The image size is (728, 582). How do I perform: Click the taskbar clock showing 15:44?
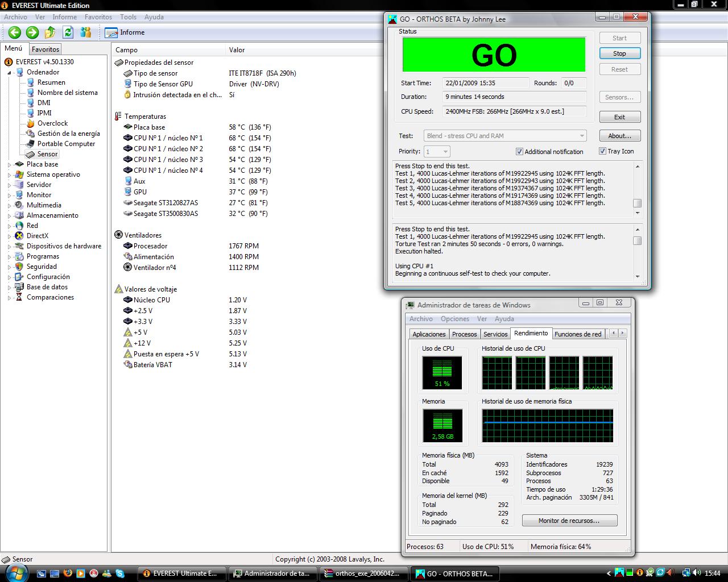(713, 573)
